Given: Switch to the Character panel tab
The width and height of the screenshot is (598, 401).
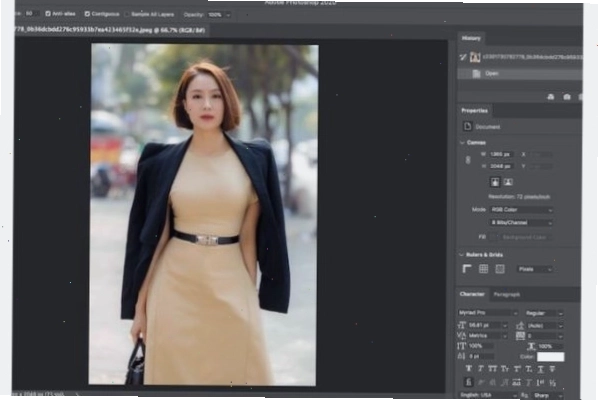Looking at the screenshot, I should tap(472, 294).
